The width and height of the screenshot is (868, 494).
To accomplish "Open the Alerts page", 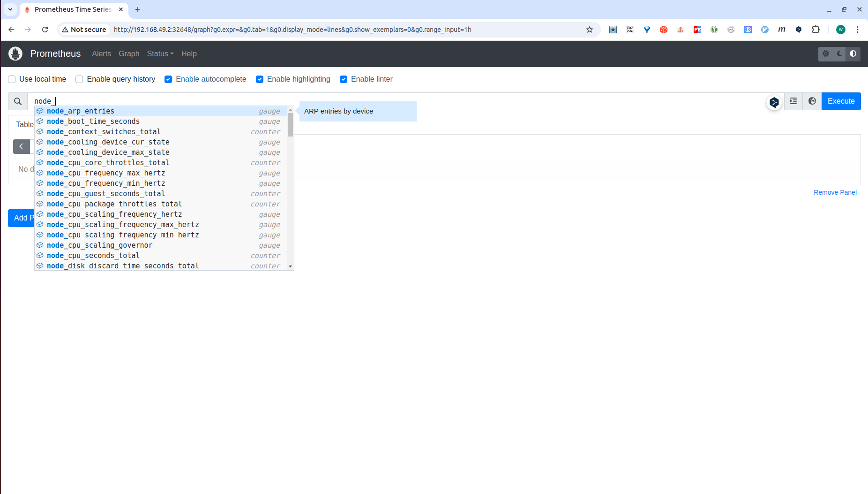I will pos(101,53).
